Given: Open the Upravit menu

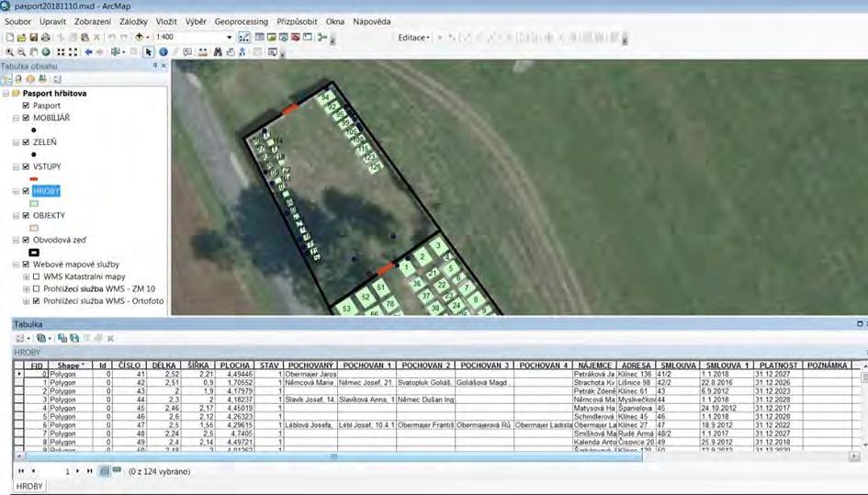Looking at the screenshot, I should [52, 22].
